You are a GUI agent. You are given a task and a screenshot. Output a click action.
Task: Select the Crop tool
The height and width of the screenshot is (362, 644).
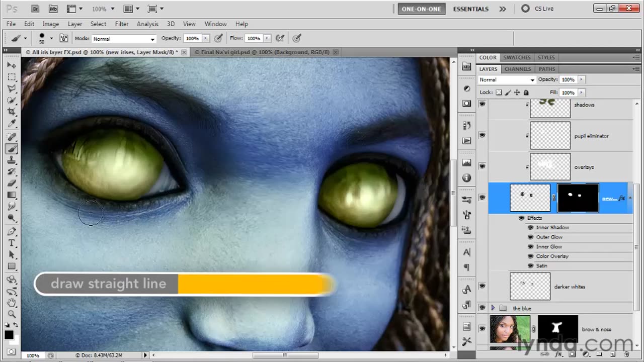(12, 112)
